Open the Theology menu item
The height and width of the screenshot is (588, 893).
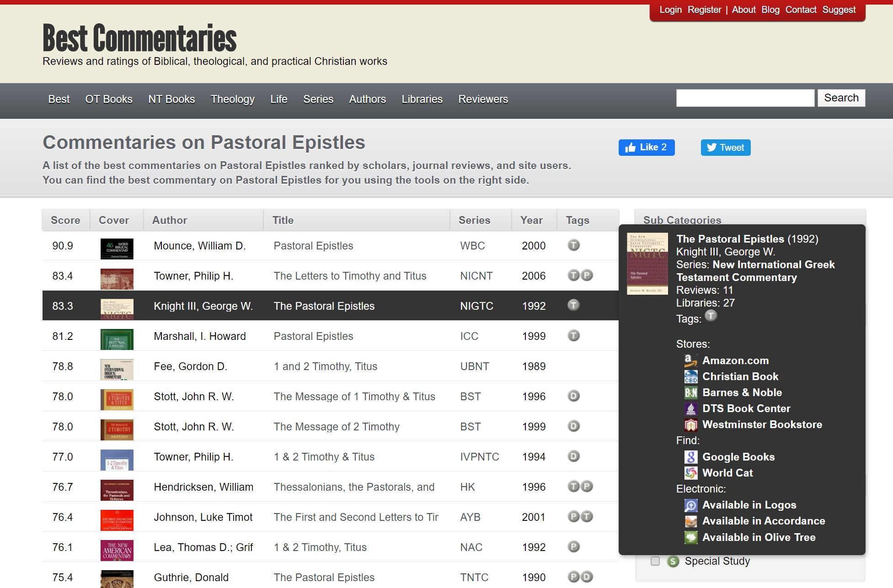point(232,99)
